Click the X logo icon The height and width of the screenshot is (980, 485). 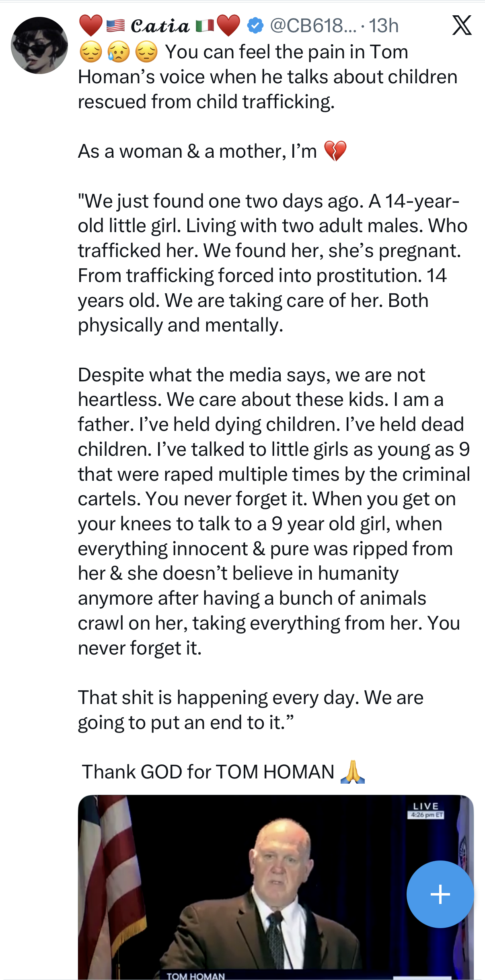point(462,25)
